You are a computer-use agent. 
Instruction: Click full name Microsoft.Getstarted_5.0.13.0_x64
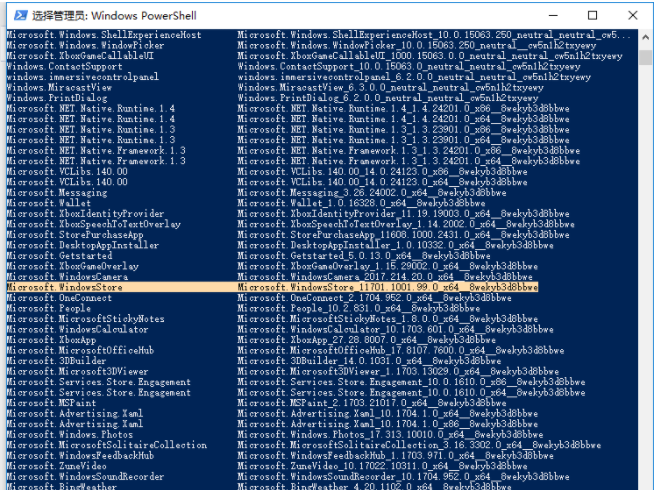click(364, 256)
